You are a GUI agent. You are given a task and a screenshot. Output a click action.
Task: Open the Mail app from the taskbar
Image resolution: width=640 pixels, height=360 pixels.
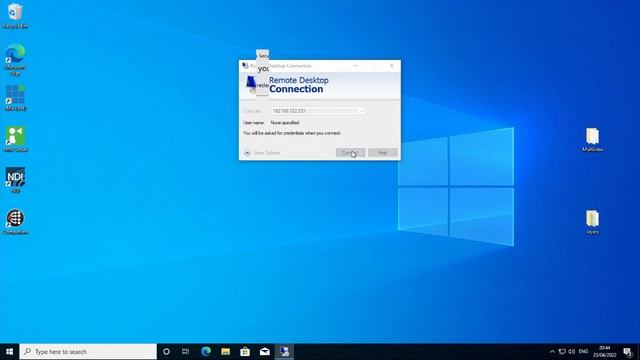pyautogui.click(x=264, y=351)
